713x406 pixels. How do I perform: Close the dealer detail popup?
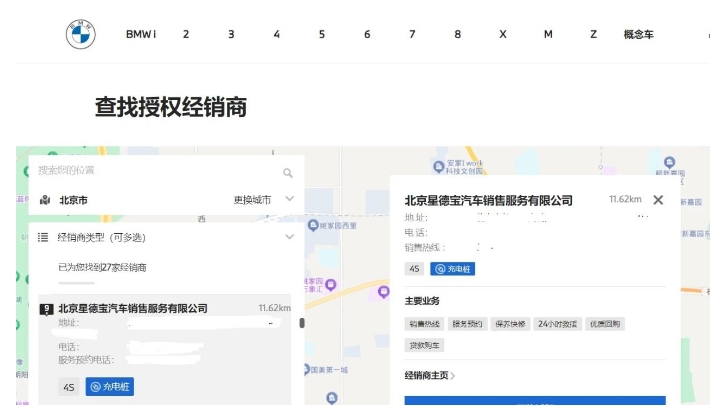658,200
